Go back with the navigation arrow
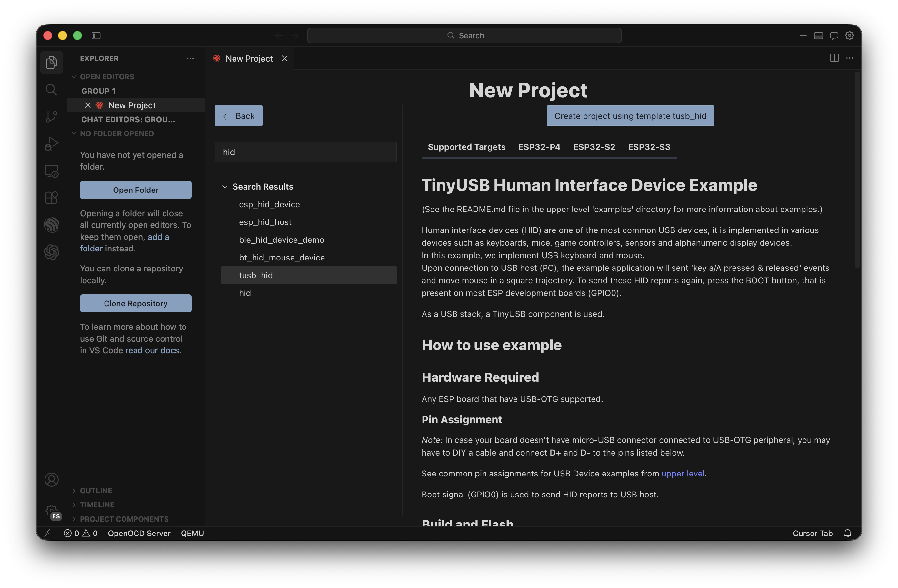This screenshot has height=588, width=898. (x=279, y=35)
